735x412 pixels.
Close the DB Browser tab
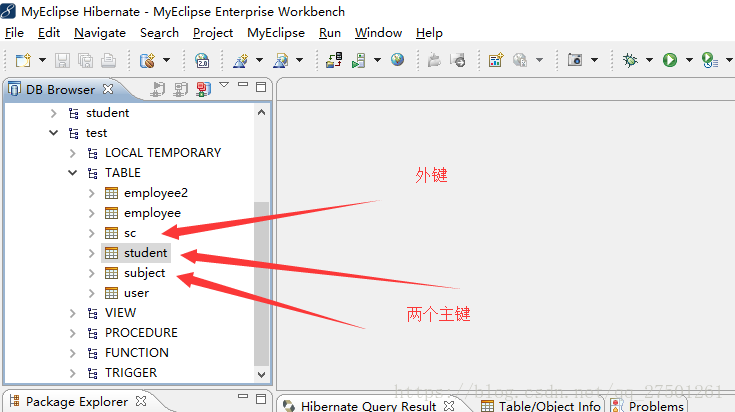tap(108, 89)
